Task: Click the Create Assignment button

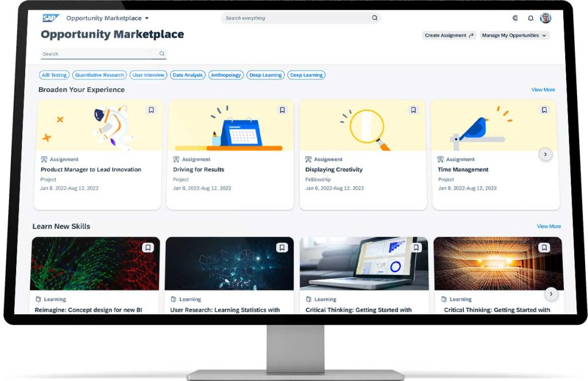Action: coord(449,36)
